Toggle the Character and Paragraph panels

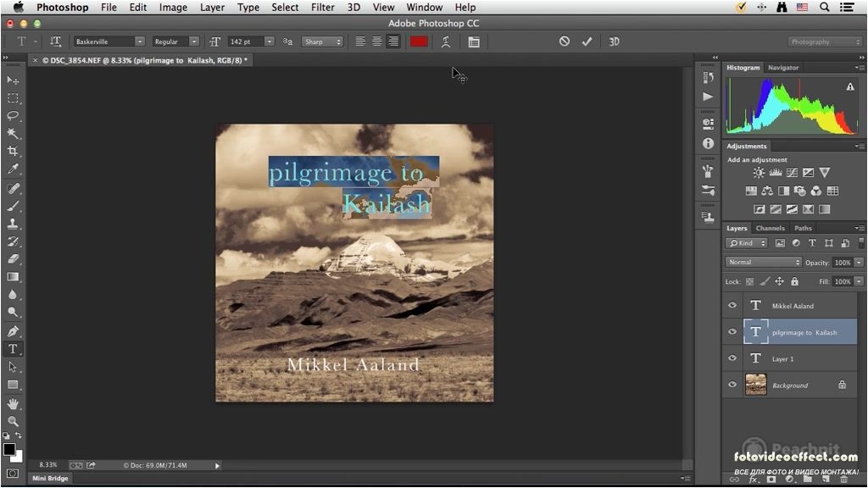tap(474, 42)
